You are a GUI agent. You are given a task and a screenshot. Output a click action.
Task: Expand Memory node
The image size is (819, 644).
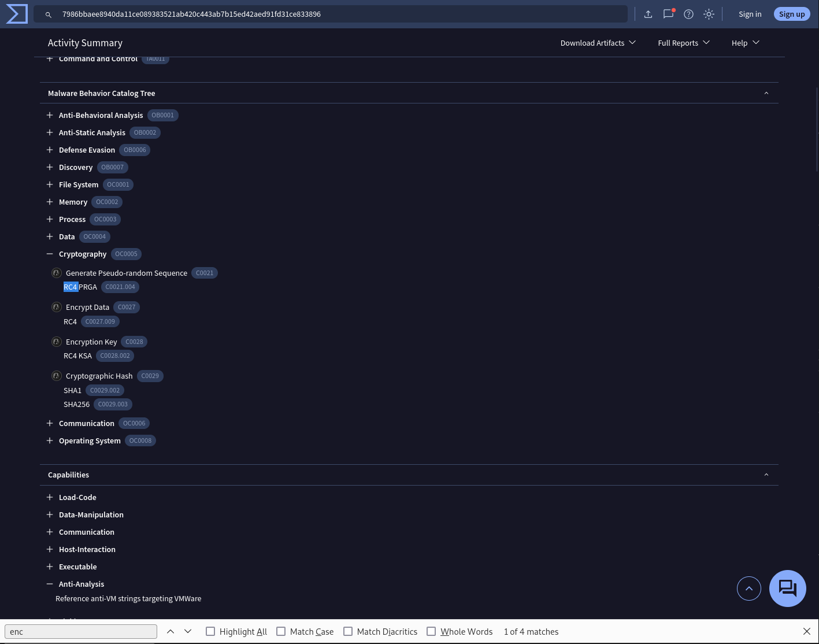(x=50, y=202)
